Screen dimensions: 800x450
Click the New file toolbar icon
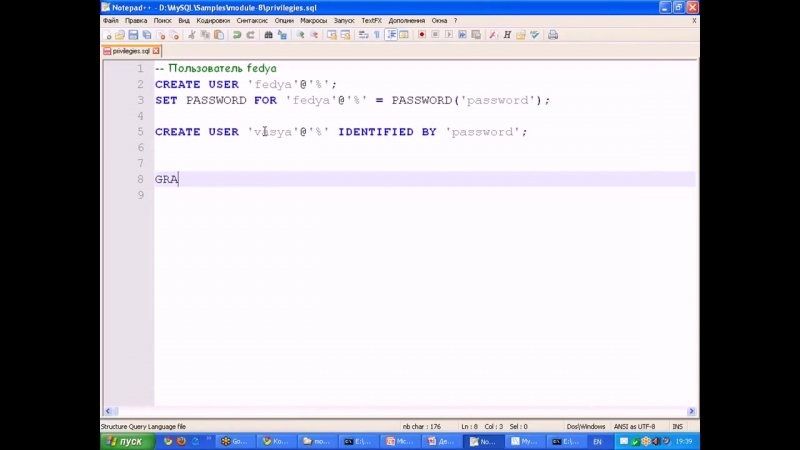click(x=107, y=35)
